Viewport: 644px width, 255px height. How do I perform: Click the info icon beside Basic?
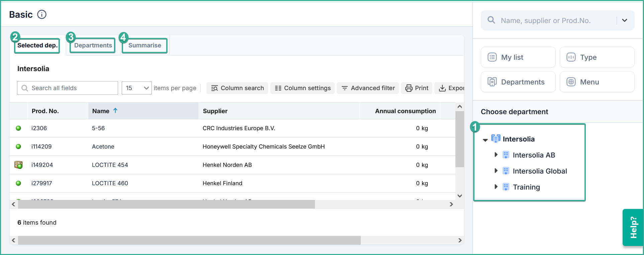coord(42,14)
